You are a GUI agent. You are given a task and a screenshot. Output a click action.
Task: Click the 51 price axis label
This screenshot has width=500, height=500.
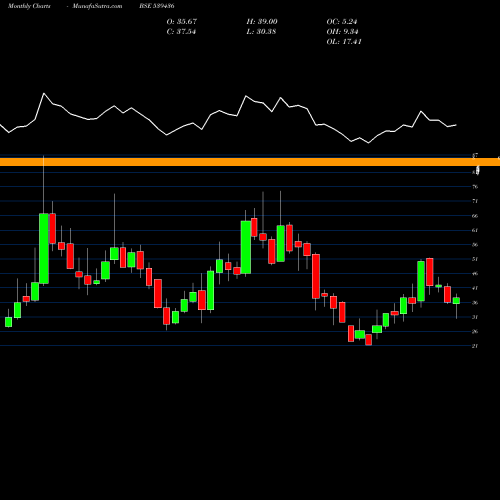[475, 259]
